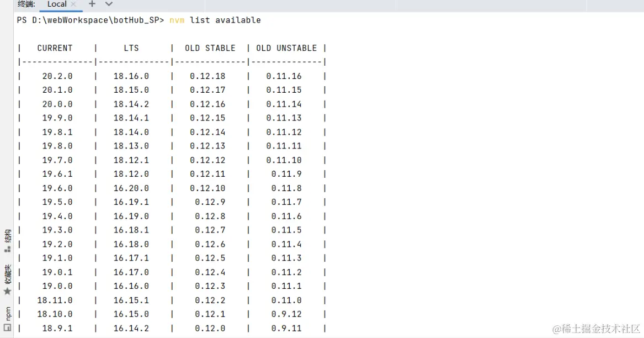The width and height of the screenshot is (644, 338).
Task: Select old unstable version 0.9.12
Action: (286, 314)
